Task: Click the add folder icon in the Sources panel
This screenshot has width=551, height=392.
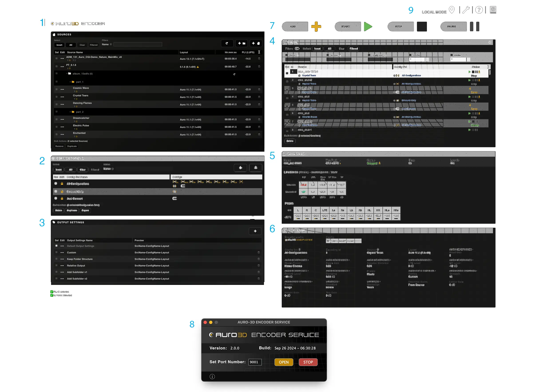Action: tap(242, 43)
